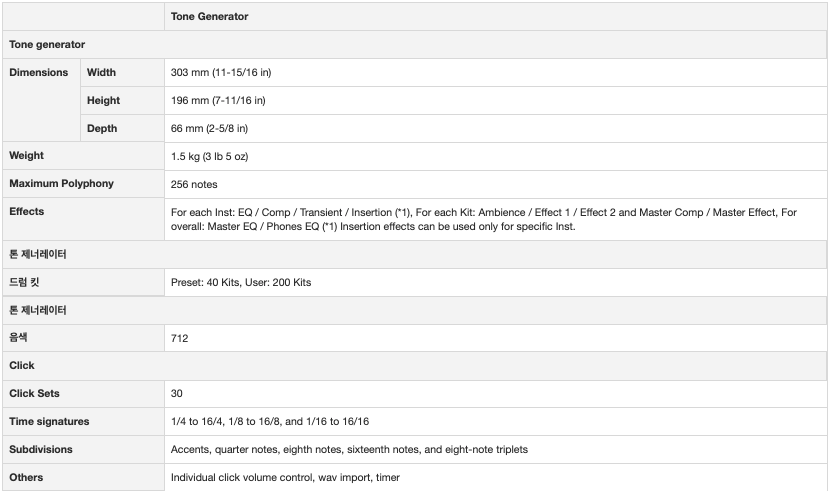
Task: Select the Others row label
Action: point(27,478)
